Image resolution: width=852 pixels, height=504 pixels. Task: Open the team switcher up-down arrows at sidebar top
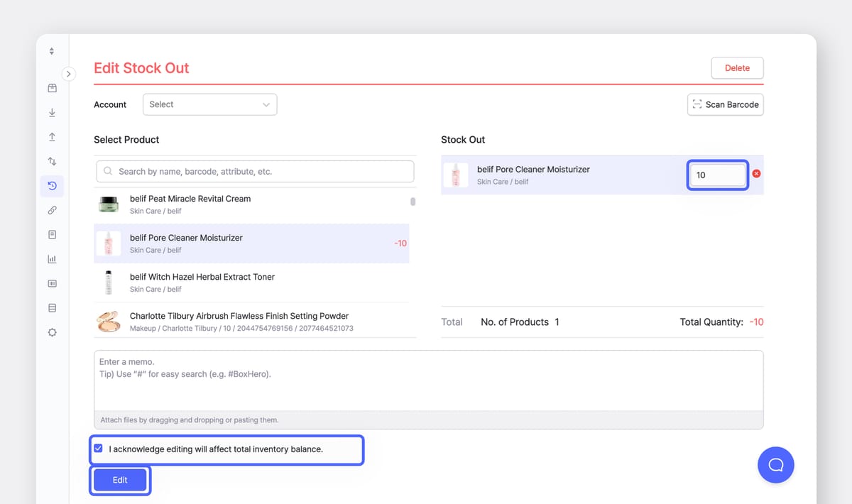pos(52,51)
